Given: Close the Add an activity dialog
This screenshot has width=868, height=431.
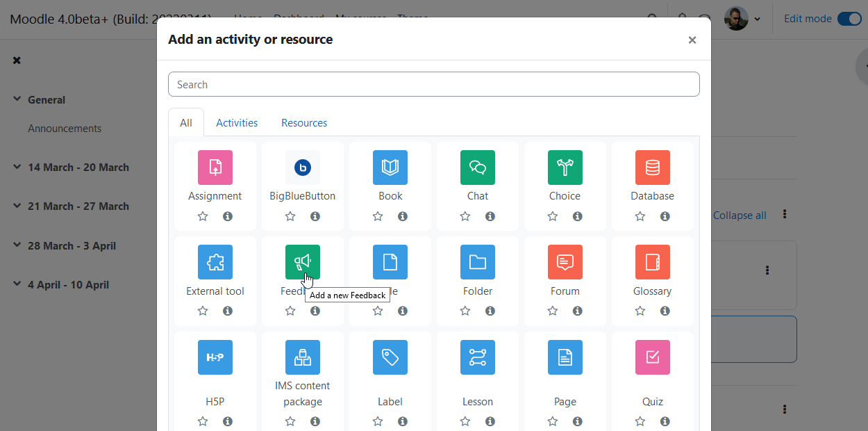Looking at the screenshot, I should (692, 40).
